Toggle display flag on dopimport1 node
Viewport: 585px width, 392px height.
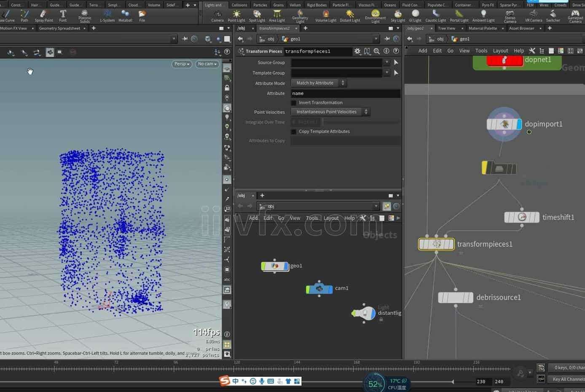click(519, 124)
